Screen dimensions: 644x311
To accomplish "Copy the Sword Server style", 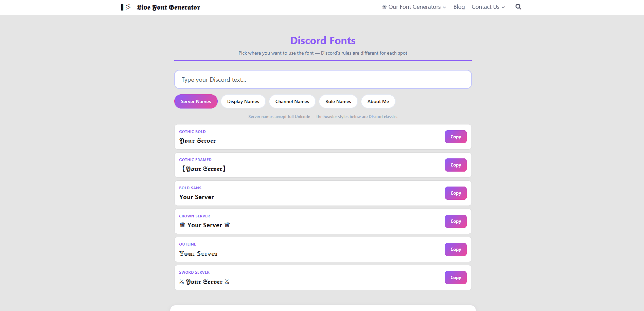I will point(455,277).
